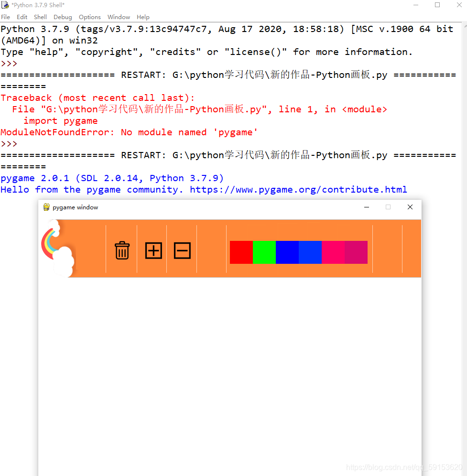Viewport: 467px width, 476px height.
Task: Pick the blue paint color
Action: (287, 252)
